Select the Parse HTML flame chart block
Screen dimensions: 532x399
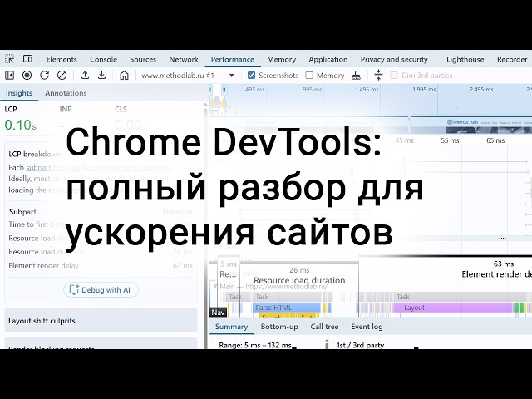point(286,308)
